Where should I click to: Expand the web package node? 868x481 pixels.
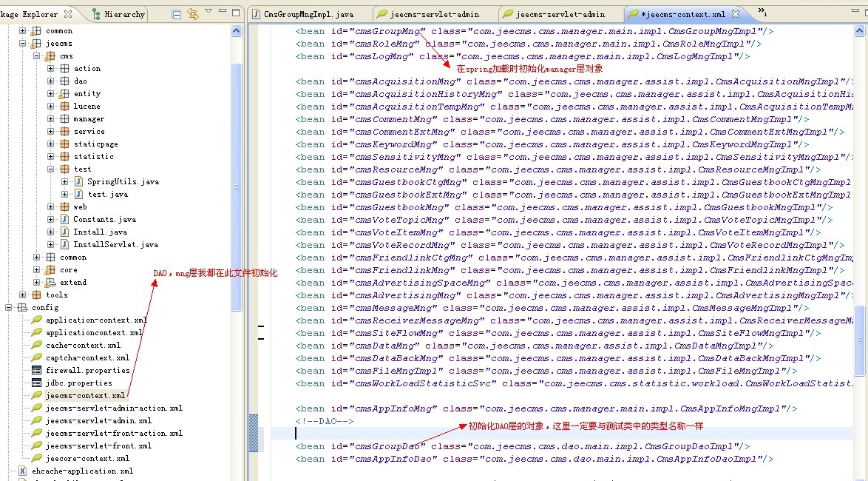pos(50,206)
